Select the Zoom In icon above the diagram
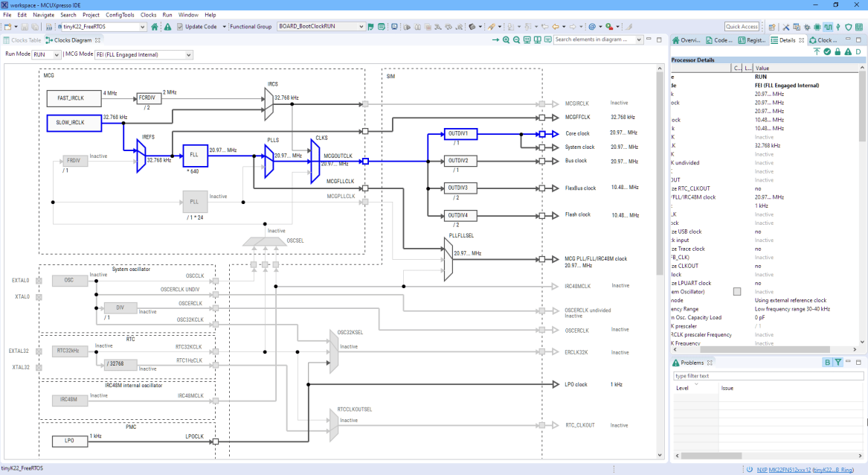Screen dimensions: 868x475 tap(507, 39)
